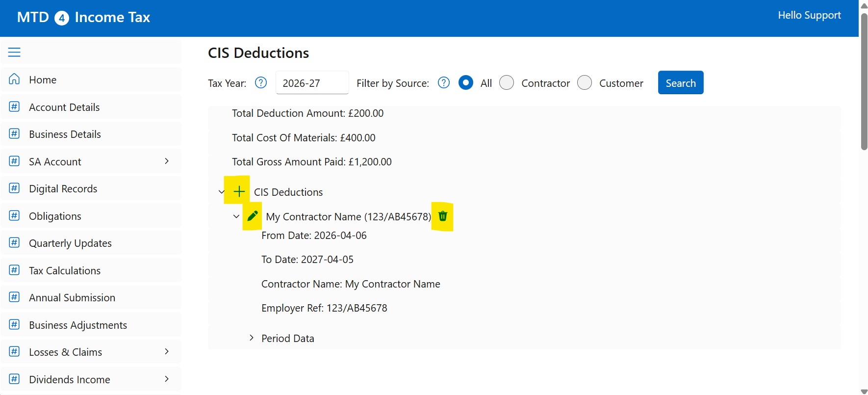Screen dimensions: 868x395
Task: Select the 'My Contractor Name (123/AB45678)' tree row
Action: (x=348, y=216)
